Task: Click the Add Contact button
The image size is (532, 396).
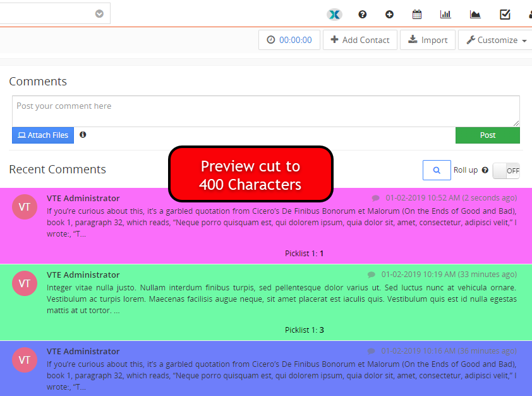Action: [360, 40]
